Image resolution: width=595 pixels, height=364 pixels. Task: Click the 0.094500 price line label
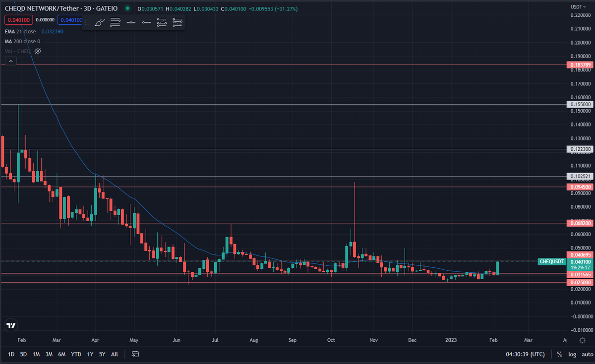pos(579,187)
